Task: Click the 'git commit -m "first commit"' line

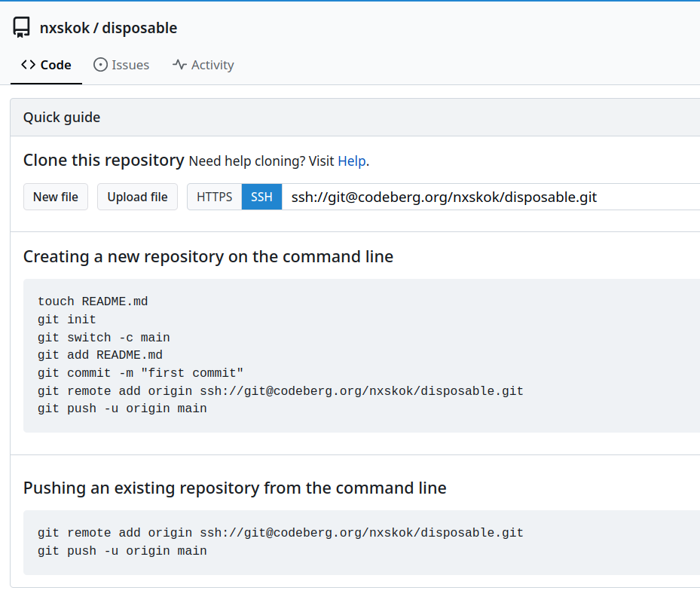Action: (x=140, y=373)
